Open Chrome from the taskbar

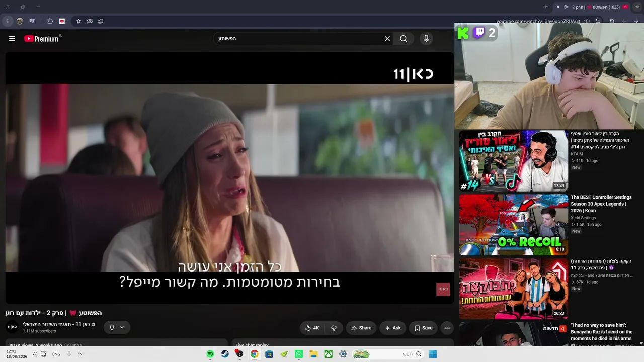pos(255,354)
